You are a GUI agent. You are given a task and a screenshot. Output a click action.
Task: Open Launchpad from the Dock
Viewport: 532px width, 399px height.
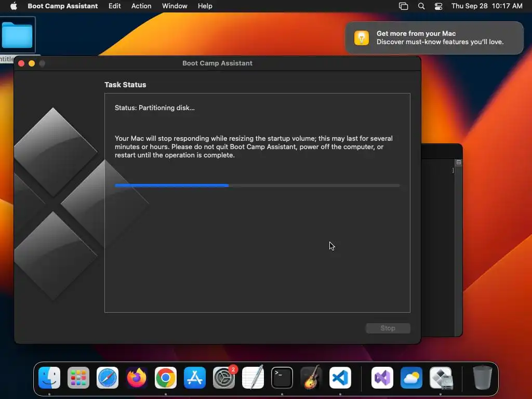(78, 378)
